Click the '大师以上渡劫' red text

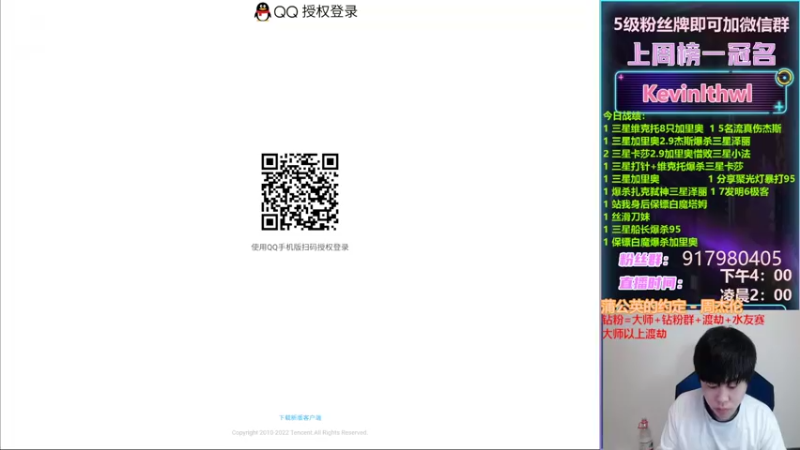tap(635, 334)
